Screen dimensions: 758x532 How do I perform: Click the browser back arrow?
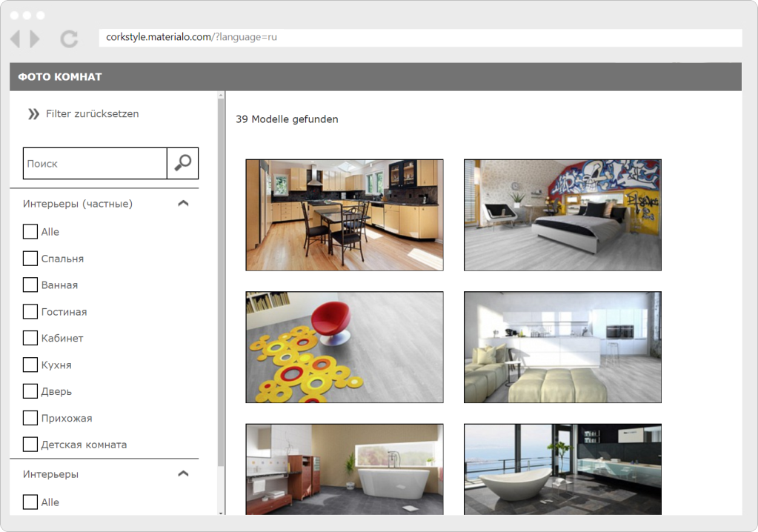tap(16, 39)
